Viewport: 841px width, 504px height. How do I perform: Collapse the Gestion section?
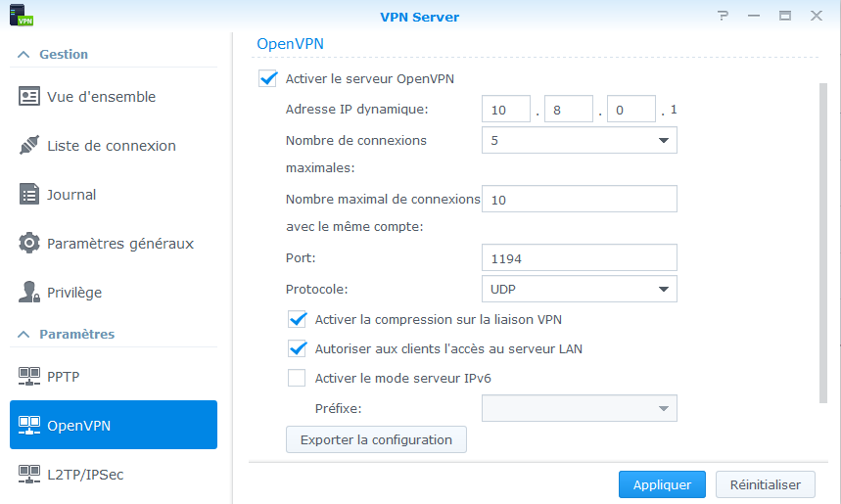point(23,55)
